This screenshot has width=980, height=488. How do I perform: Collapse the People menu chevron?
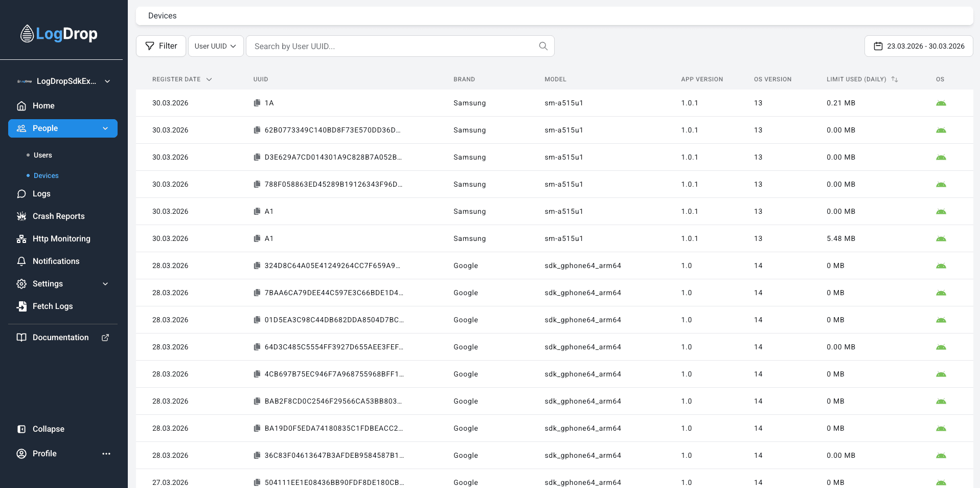(x=105, y=128)
